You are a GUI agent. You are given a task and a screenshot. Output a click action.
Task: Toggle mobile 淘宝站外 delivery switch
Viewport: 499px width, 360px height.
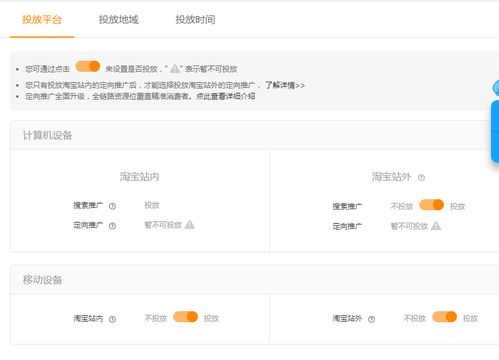tap(444, 317)
